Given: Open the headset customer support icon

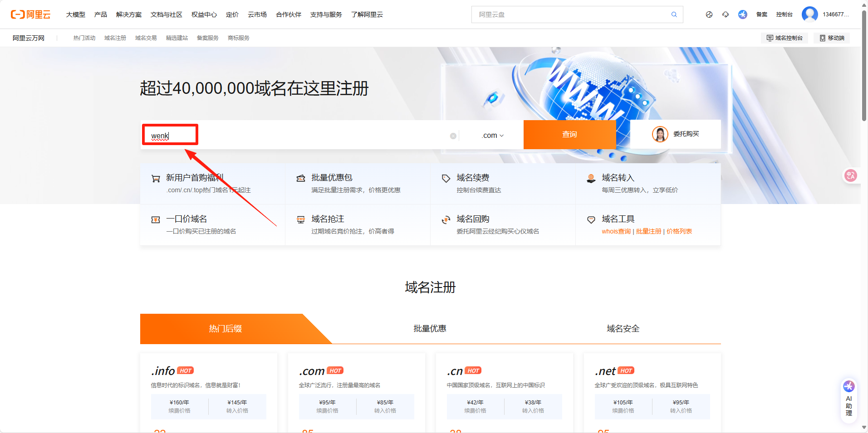Looking at the screenshot, I should (726, 15).
